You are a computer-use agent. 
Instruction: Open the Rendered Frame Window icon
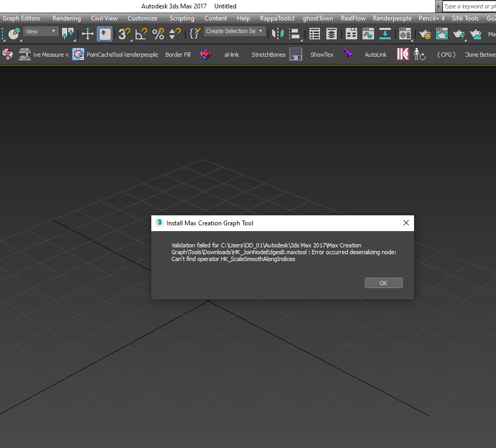[441, 34]
